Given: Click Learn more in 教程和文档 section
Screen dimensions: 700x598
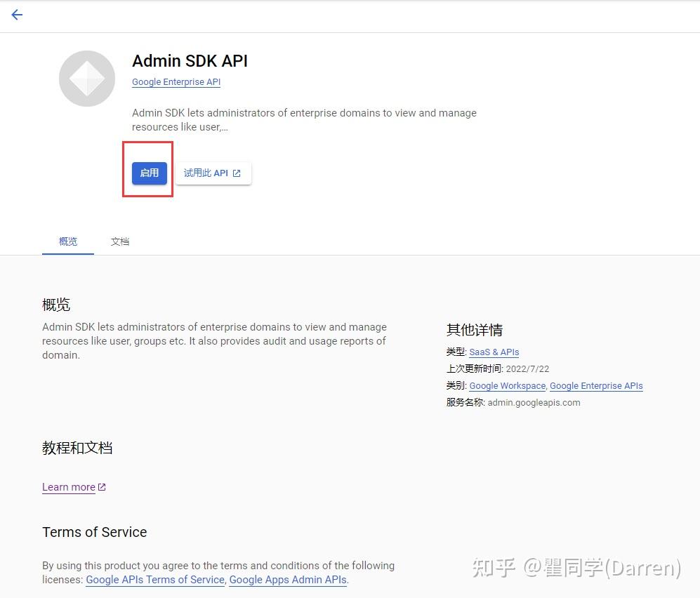Looking at the screenshot, I should click(69, 486).
